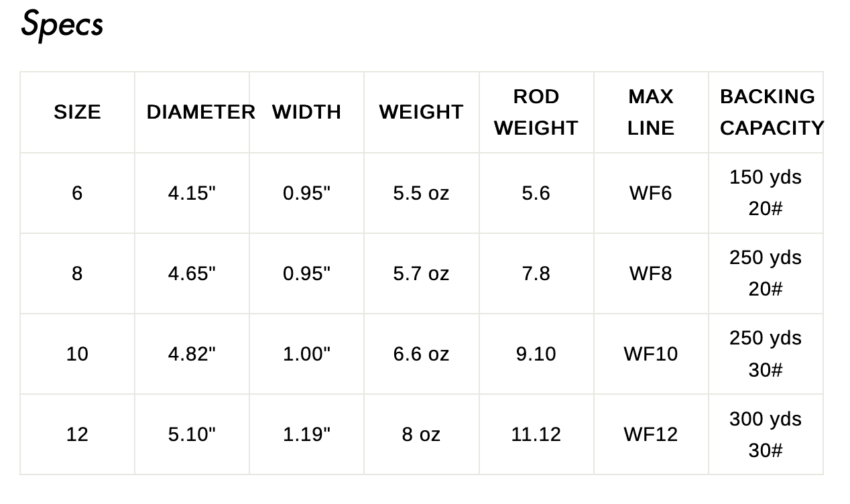
Task: Select the 4.65" diameter cell
Action: tap(192, 273)
